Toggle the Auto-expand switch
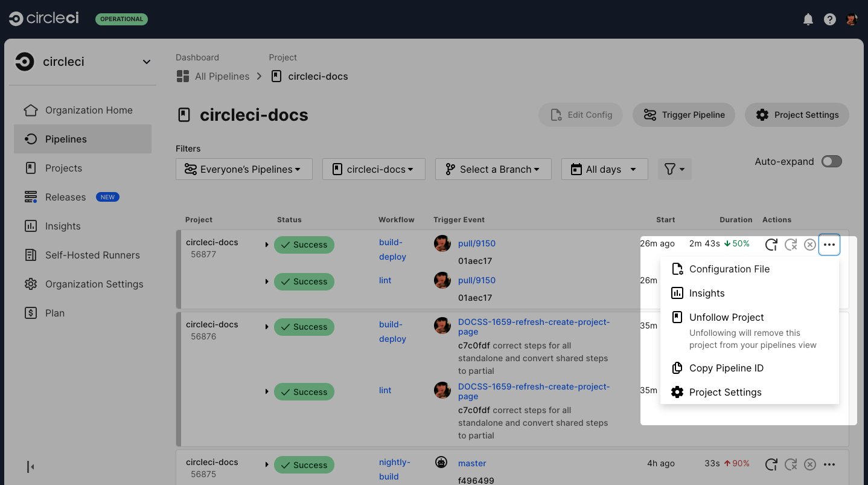 832,161
